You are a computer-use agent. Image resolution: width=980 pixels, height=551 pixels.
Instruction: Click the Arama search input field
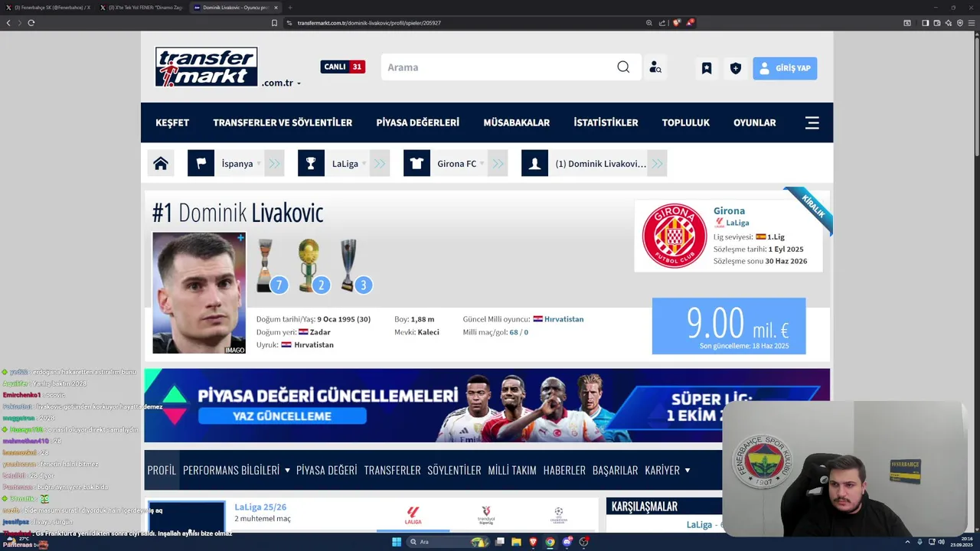[498, 67]
